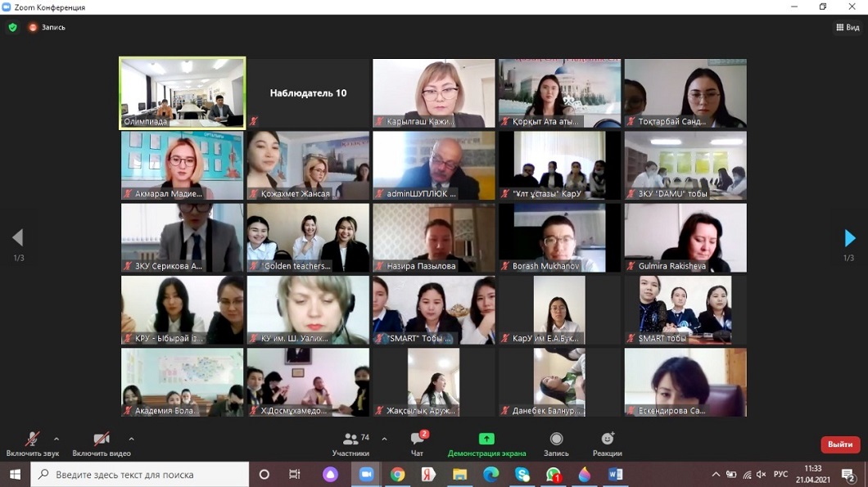Go to next page of participants

coord(849,238)
